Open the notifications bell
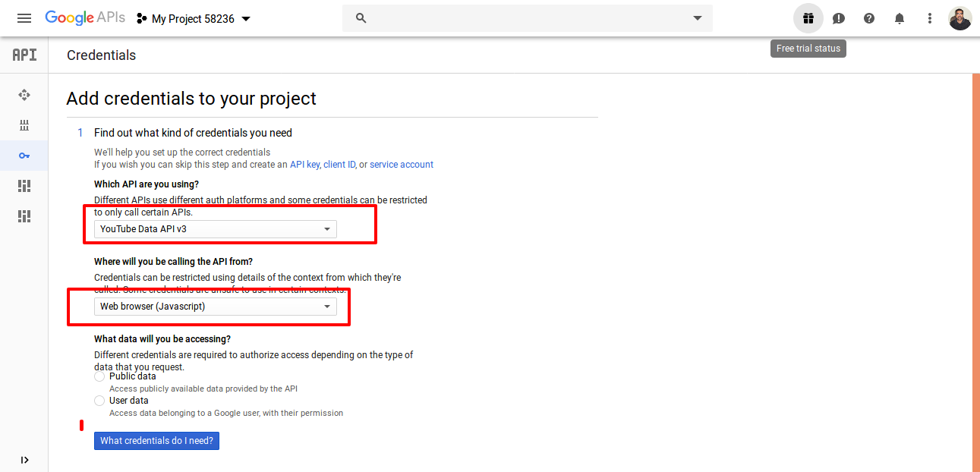 (x=900, y=18)
